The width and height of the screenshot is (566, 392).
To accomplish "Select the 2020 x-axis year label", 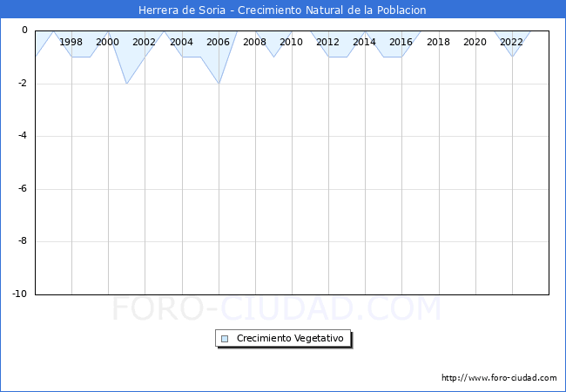I will click(475, 42).
